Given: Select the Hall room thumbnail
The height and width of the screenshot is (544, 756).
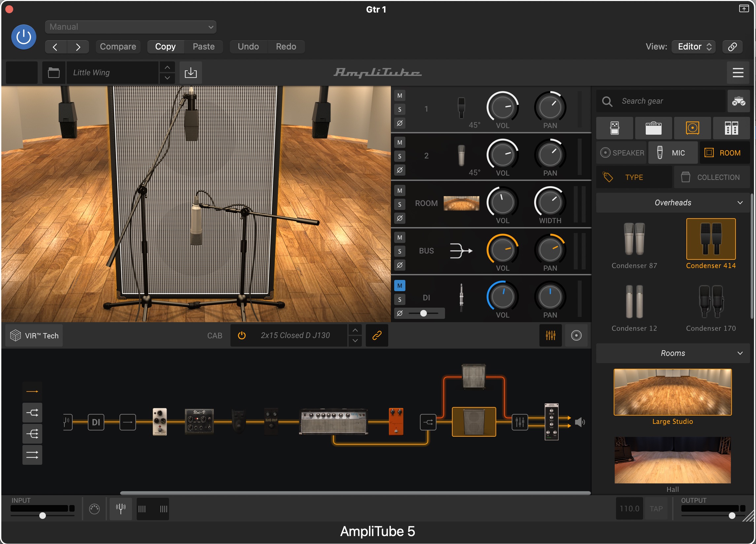Looking at the screenshot, I should coord(673,460).
